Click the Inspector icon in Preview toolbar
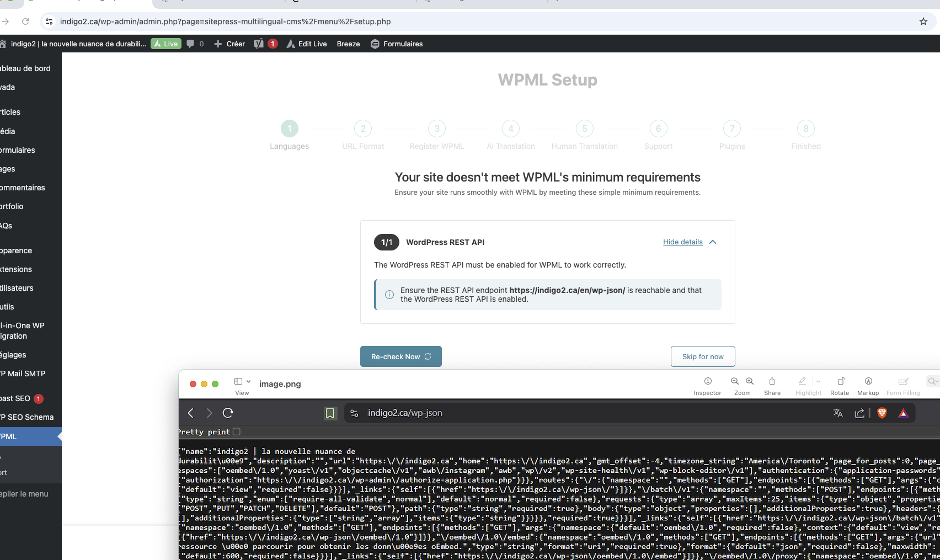Screen dimensions: 940x560 tap(707, 381)
